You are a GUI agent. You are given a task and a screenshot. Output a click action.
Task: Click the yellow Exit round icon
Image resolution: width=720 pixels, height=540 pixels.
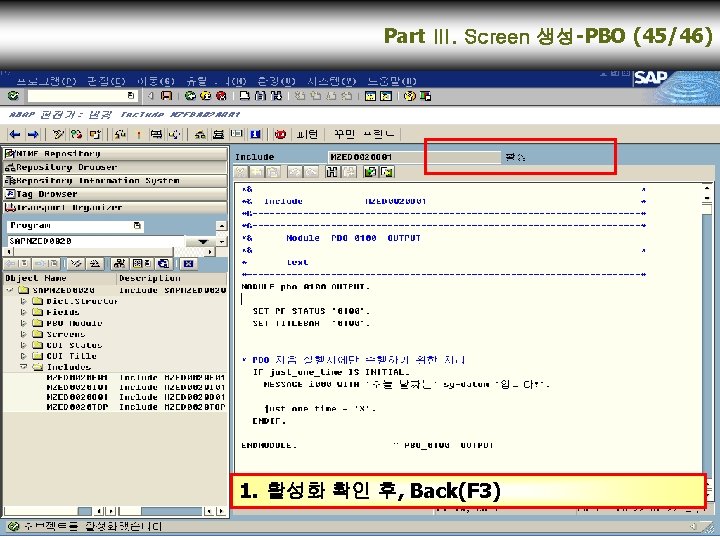pos(206,96)
